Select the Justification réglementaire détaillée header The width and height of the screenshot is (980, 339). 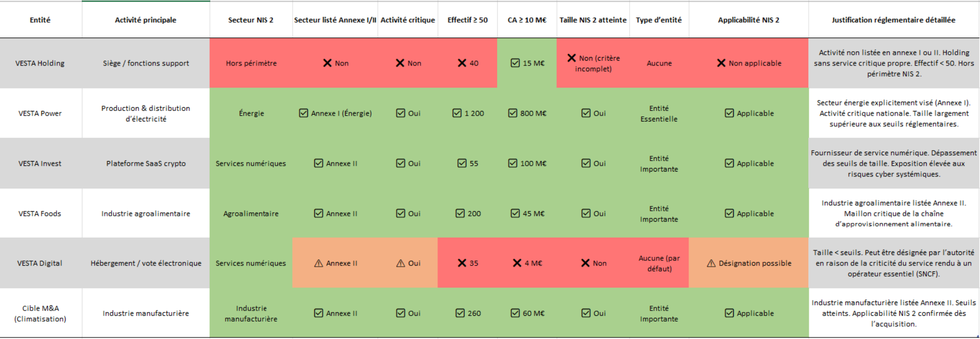(x=893, y=20)
